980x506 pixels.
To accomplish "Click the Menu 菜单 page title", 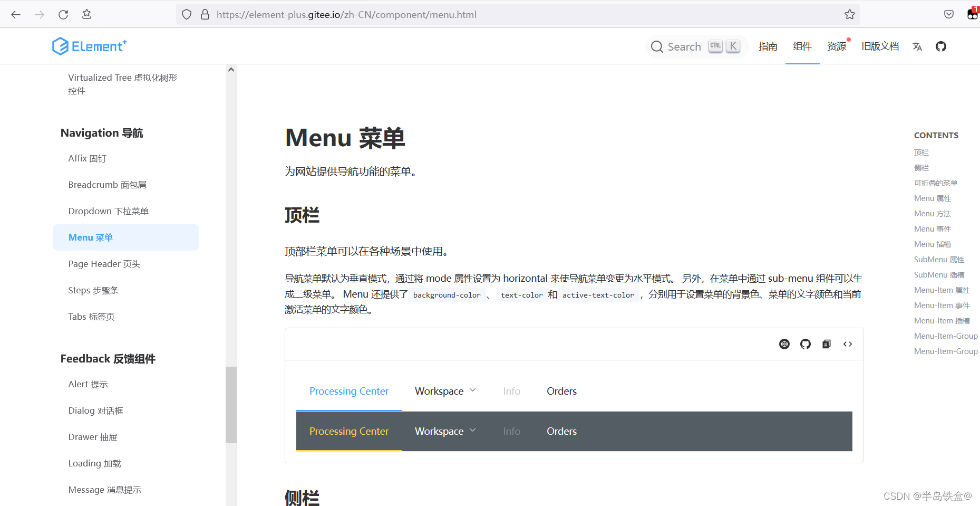I will 345,138.
